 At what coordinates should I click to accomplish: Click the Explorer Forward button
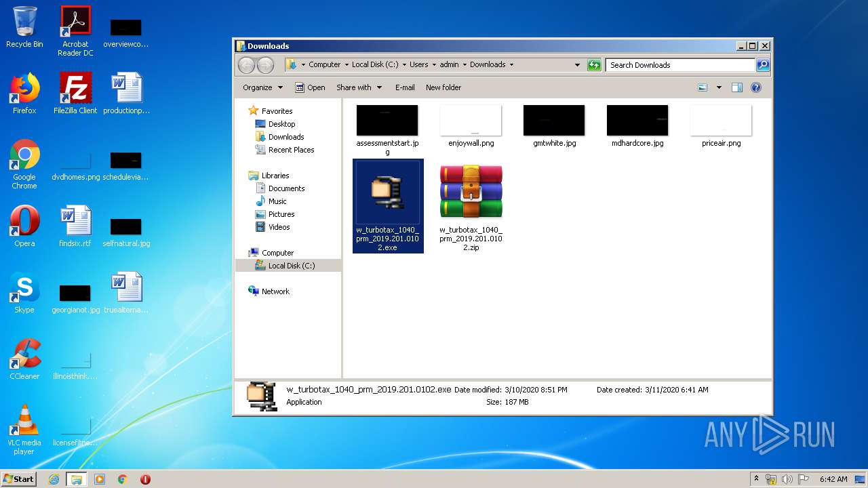click(266, 65)
